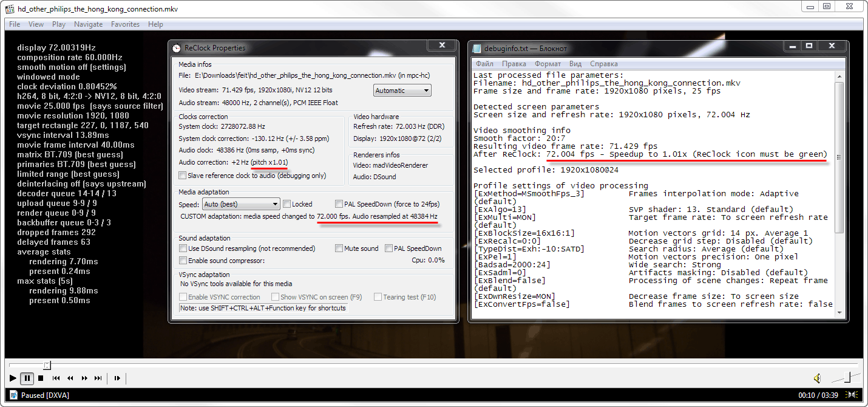Click the fast-forward (increase speed) button
Screen dimensions: 868x407
tap(84, 378)
